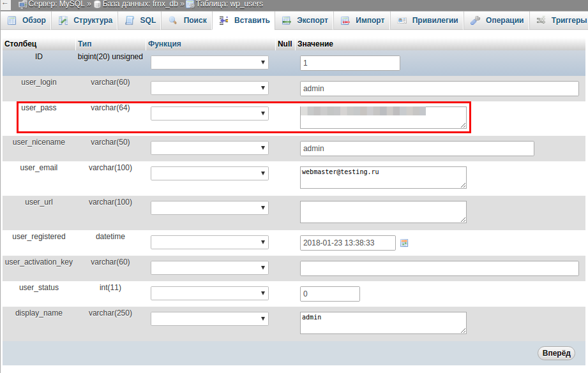Image resolution: width=588 pixels, height=373 pixels.
Task: Open function dropdown for user_status
Action: pos(209,293)
